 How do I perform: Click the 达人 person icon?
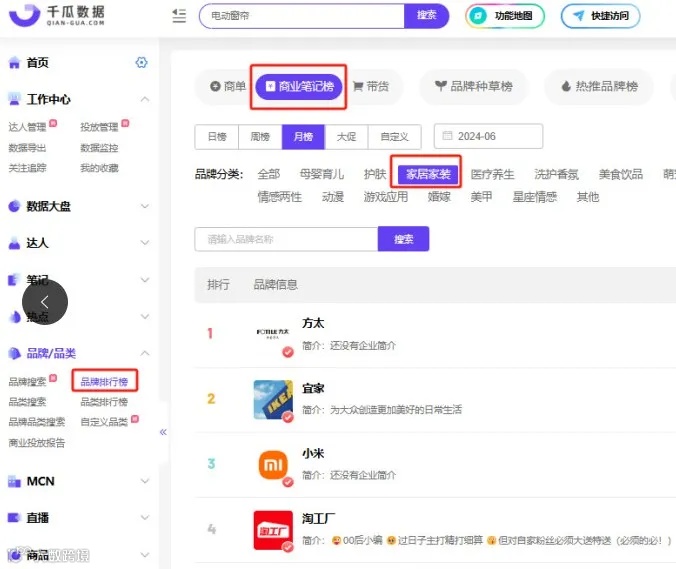[14, 243]
